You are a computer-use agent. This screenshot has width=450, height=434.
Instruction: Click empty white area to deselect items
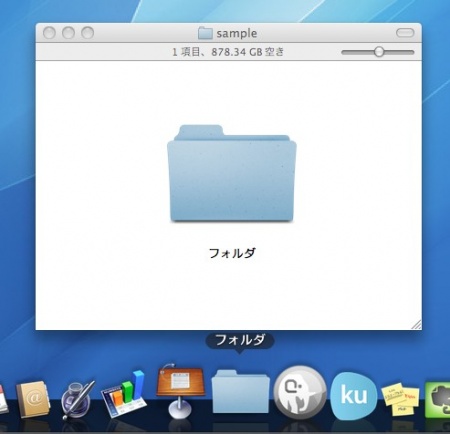click(x=100, y=283)
